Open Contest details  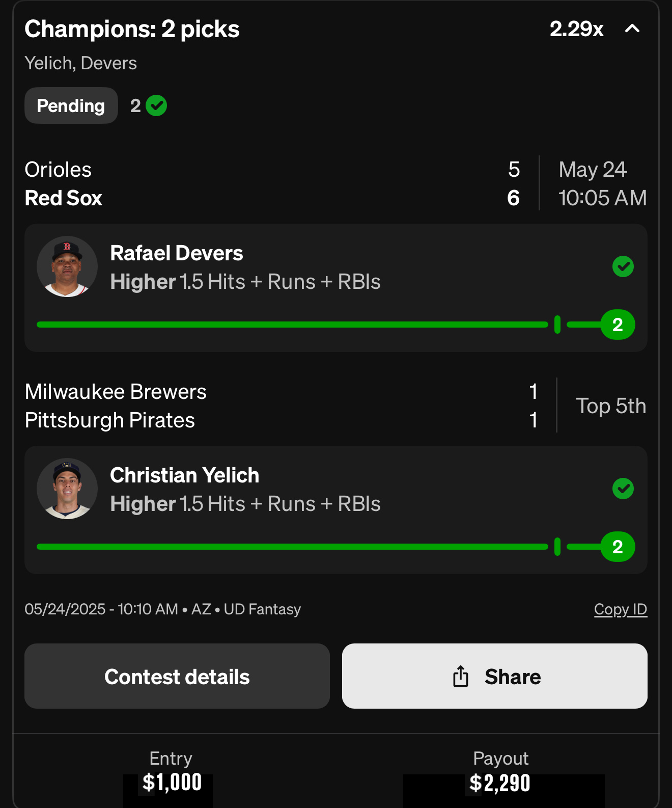[177, 676]
